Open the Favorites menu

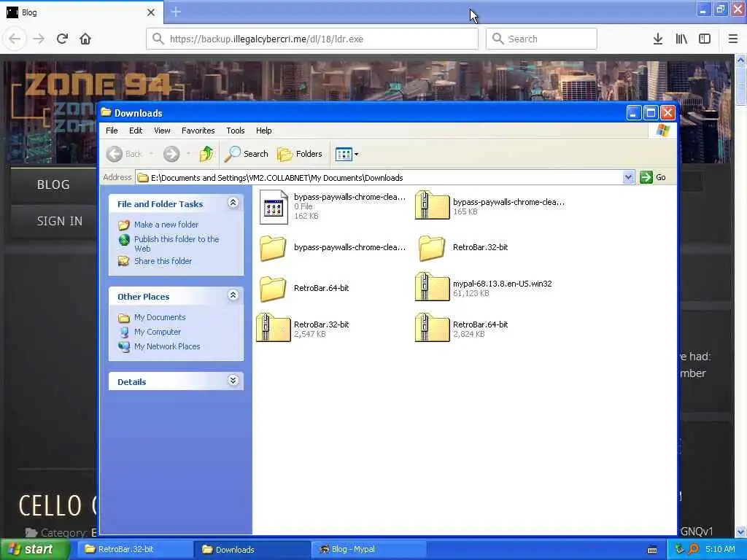click(x=198, y=131)
